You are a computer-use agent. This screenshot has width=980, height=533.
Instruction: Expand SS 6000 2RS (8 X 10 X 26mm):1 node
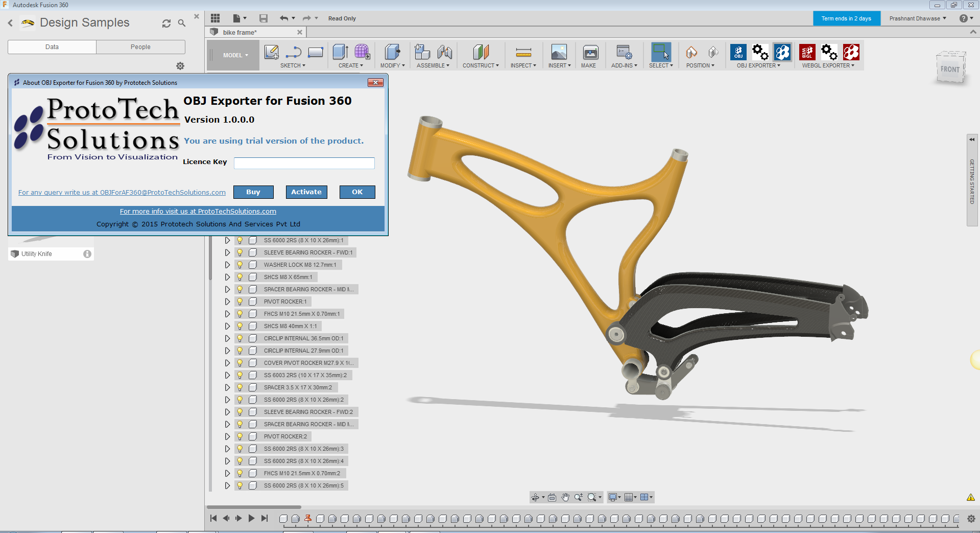click(227, 240)
